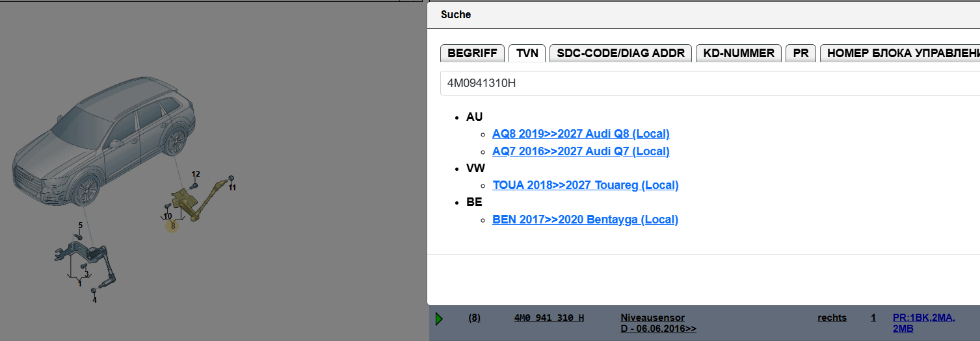Open the Audi Q8 2019>>2027 catalog link

pyautogui.click(x=581, y=134)
